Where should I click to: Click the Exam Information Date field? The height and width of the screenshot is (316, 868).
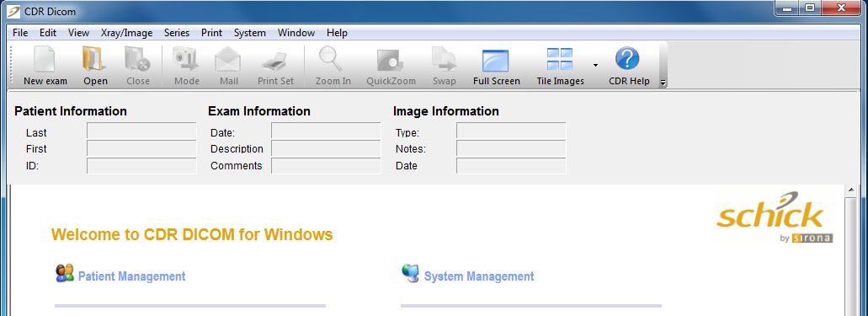[326, 131]
